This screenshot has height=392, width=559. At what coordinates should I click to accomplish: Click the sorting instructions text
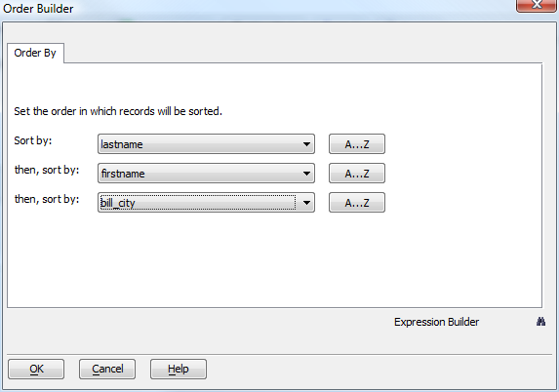118,111
